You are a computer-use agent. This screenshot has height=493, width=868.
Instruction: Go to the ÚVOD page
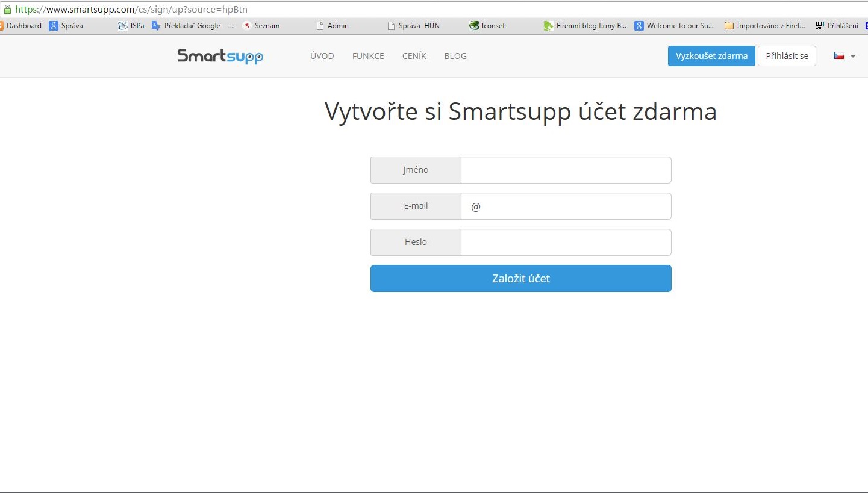point(322,56)
